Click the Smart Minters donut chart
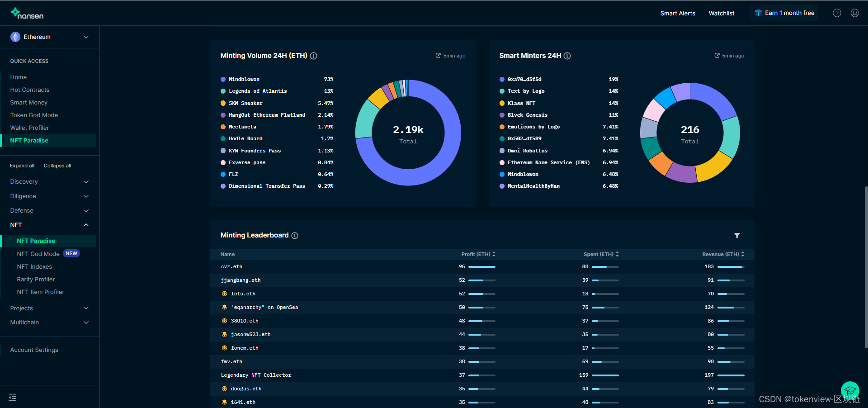The height and width of the screenshot is (408, 868). (690, 133)
